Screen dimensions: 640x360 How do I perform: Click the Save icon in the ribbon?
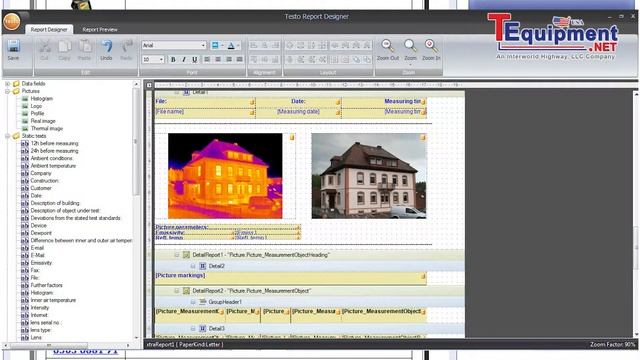pyautogui.click(x=13, y=46)
